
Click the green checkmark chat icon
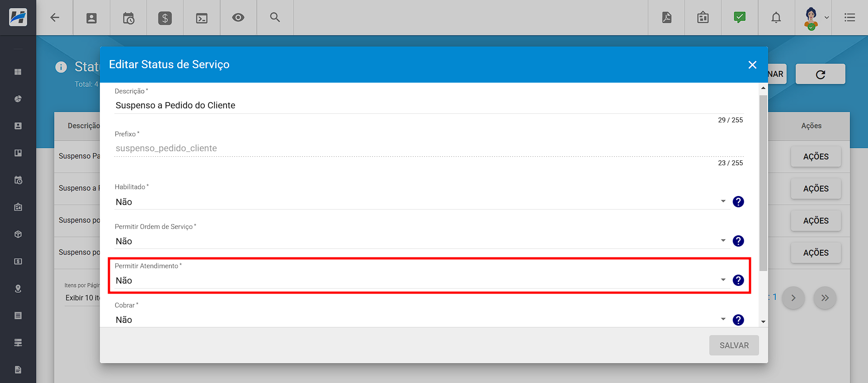(x=740, y=18)
